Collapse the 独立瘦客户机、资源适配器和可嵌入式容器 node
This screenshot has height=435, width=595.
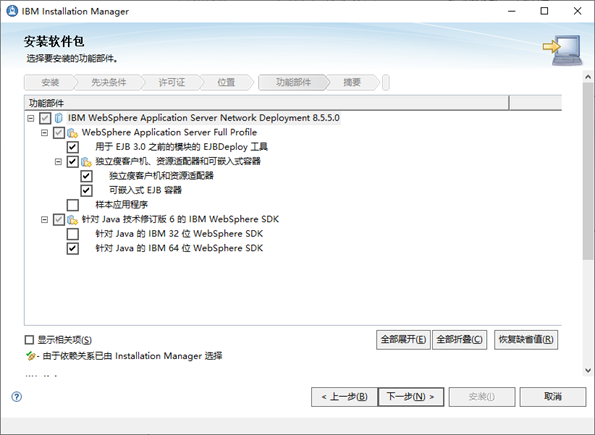(58, 162)
